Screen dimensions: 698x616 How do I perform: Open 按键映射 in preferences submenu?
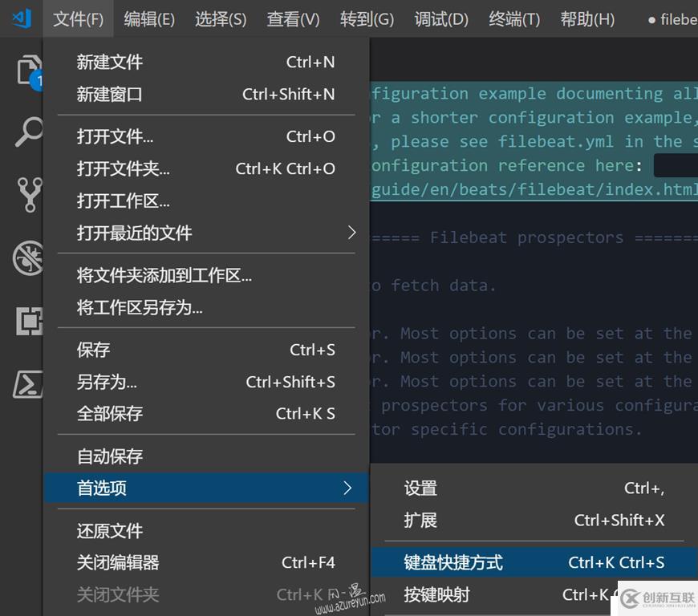[534, 594]
